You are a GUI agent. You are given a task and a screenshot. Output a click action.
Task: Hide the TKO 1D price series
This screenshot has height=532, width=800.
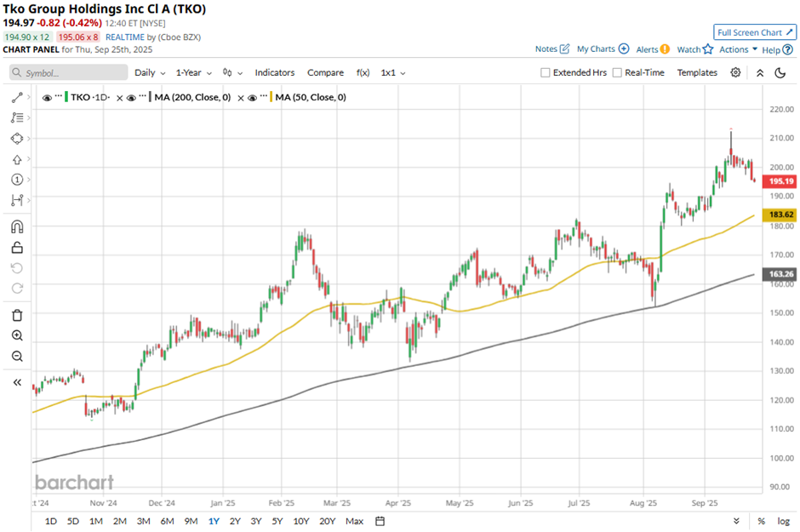47,97
